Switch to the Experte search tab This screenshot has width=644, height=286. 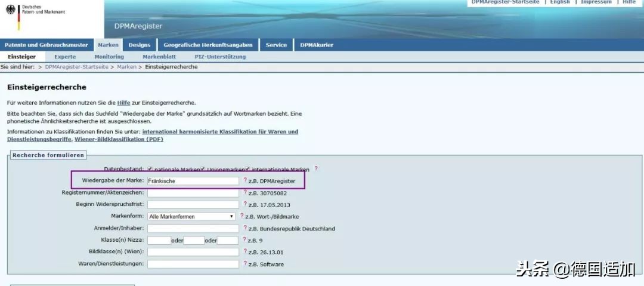65,57
